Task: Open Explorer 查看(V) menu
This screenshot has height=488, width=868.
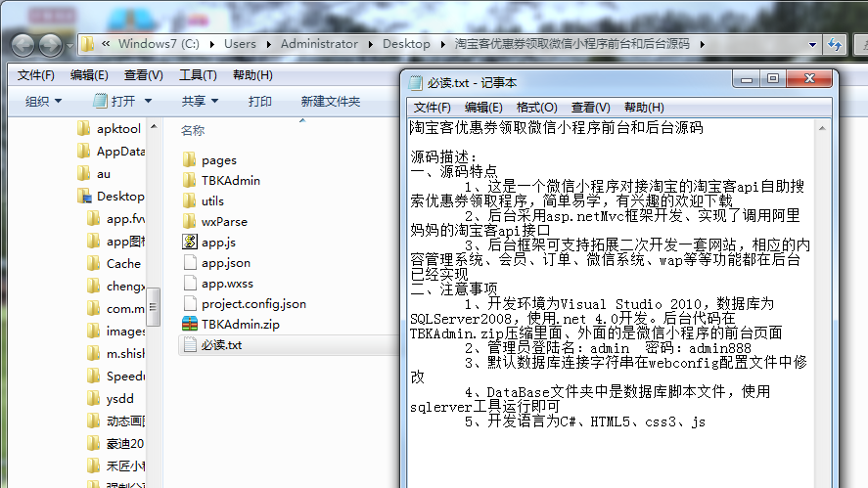Action: tap(144, 75)
